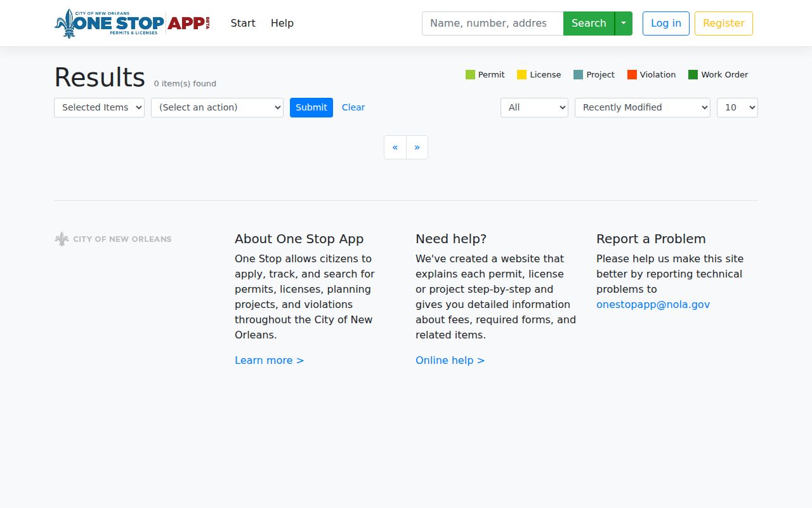812x508 pixels.
Task: Click the green Permit legend swatch
Action: [x=470, y=75]
